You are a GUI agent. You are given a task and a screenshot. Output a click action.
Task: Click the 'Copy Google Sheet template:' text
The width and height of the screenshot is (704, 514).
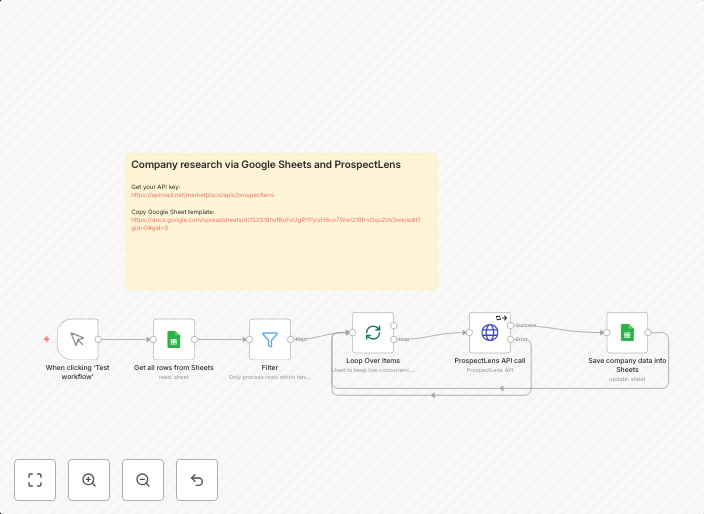[x=173, y=212]
